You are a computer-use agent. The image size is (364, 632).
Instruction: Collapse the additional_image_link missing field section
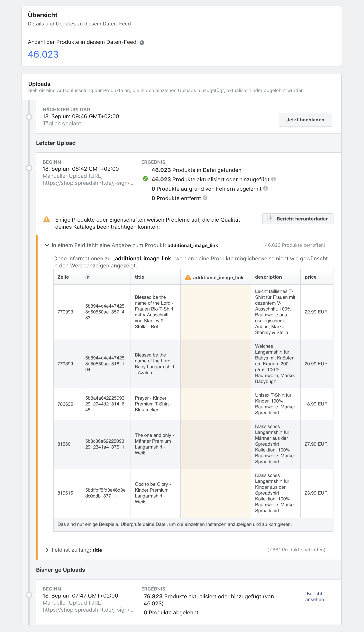pos(47,245)
